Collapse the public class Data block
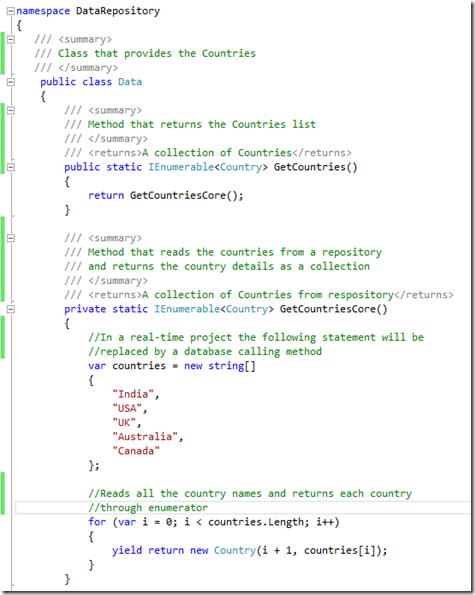The image size is (475, 595). point(11,82)
